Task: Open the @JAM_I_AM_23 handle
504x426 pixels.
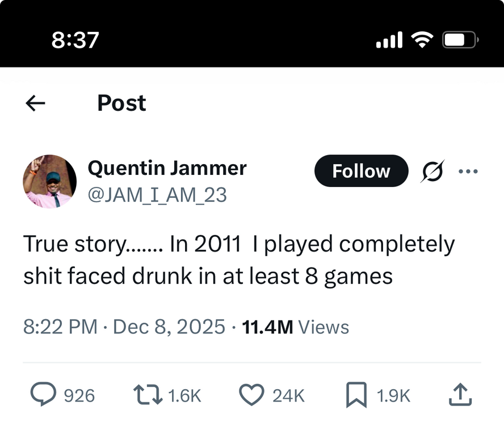Action: (157, 195)
